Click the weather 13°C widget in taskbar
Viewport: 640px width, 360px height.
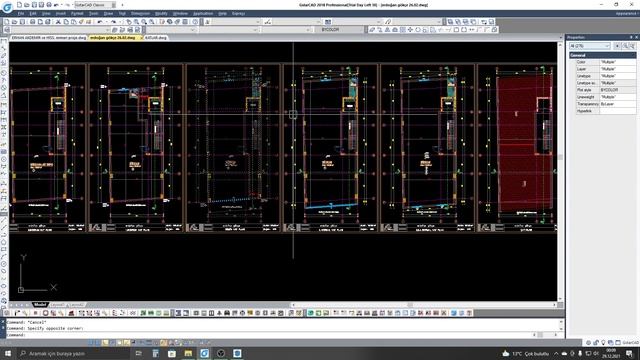(x=526, y=353)
